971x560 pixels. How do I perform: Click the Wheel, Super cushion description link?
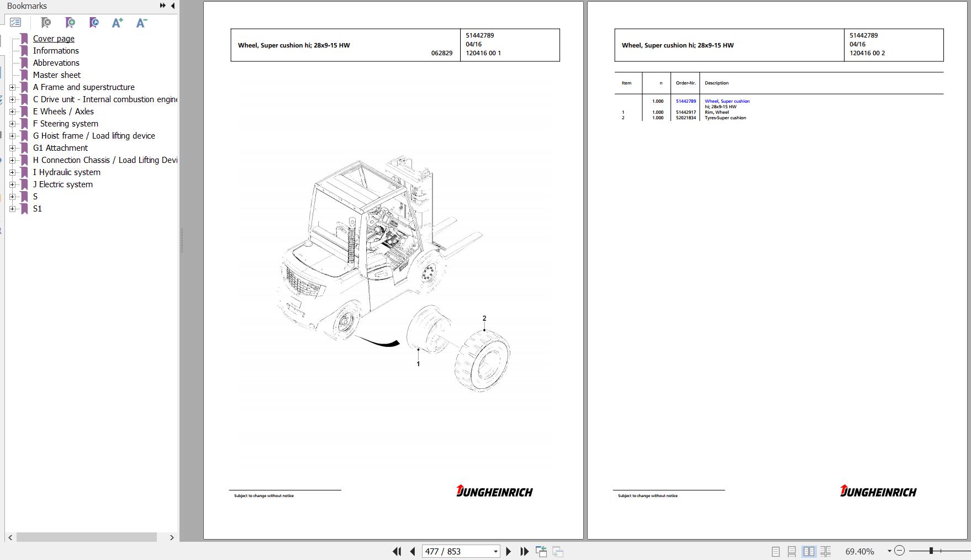click(x=727, y=101)
